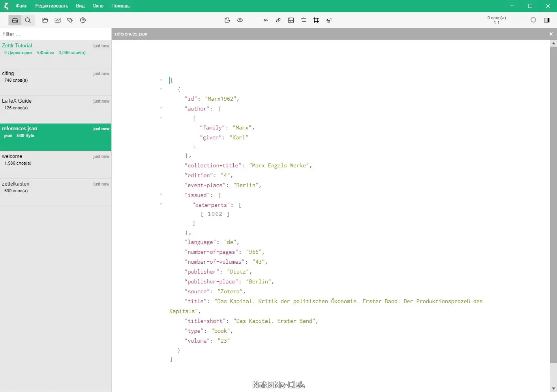The height and width of the screenshot is (392, 557).
Task: Insert a footnote with the fn icon
Action: [329, 20]
